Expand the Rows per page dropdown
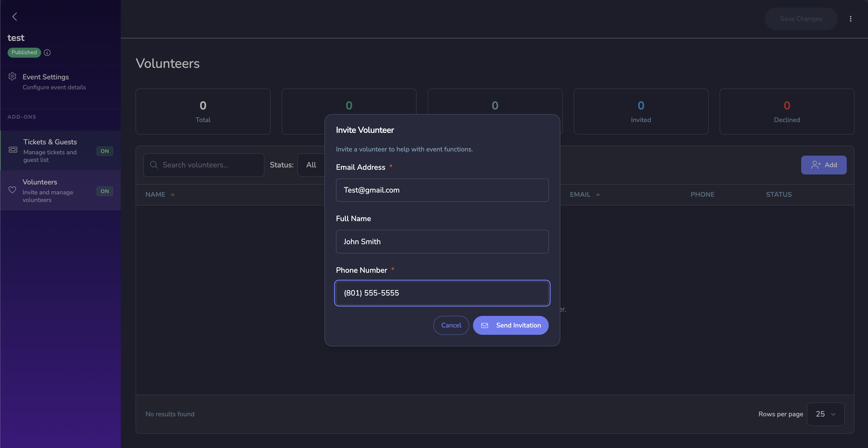 tap(825, 414)
